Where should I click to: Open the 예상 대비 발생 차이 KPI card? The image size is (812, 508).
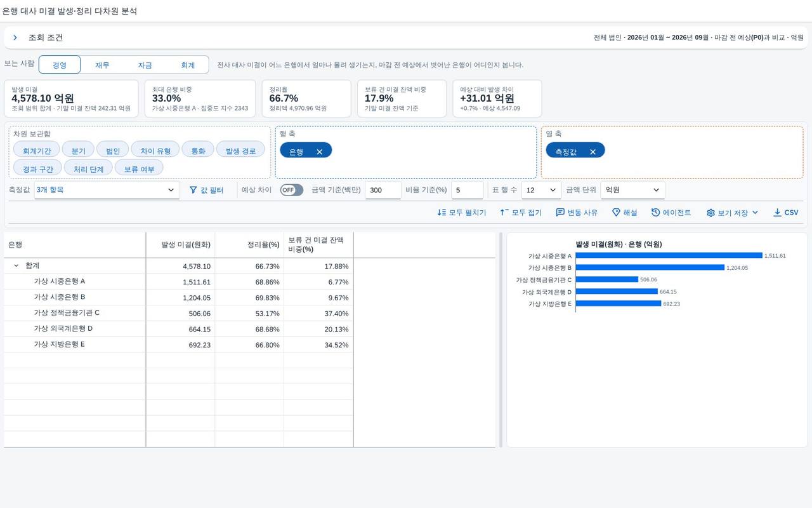pos(497,98)
